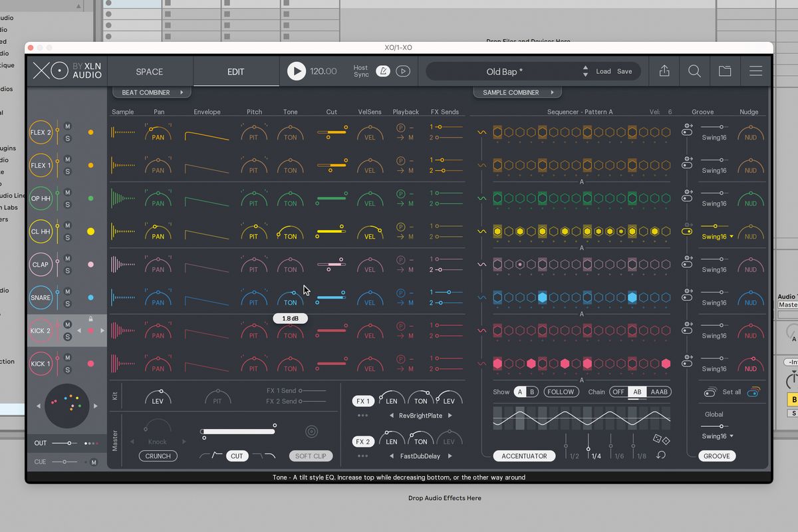
Task: Open the preset folder browser icon
Action: click(725, 70)
